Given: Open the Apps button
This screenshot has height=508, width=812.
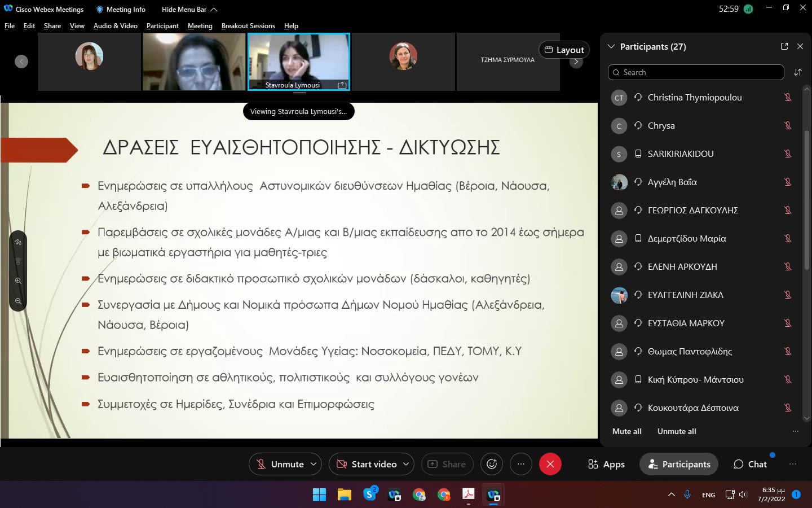Looking at the screenshot, I should click(606, 464).
